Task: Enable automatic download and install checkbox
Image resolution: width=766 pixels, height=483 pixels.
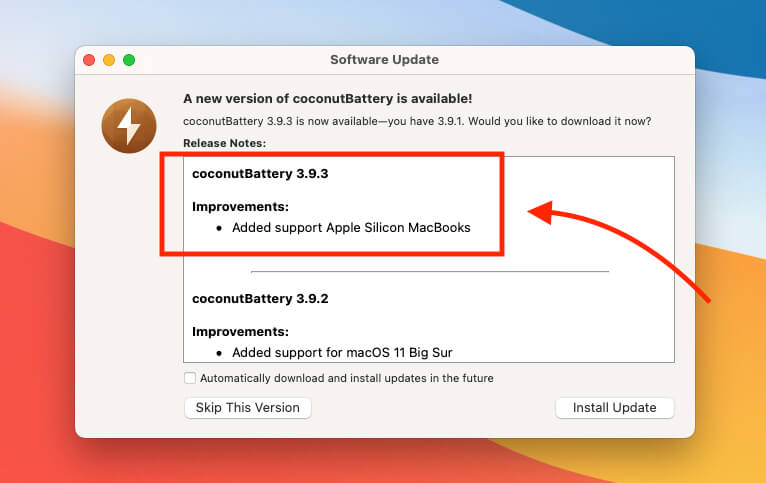Action: (190, 378)
